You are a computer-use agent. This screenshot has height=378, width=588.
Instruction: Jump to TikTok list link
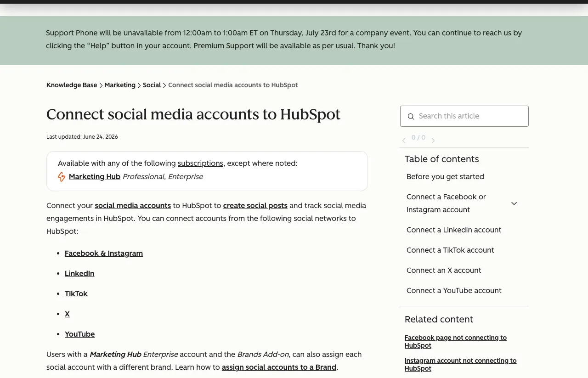(x=76, y=293)
